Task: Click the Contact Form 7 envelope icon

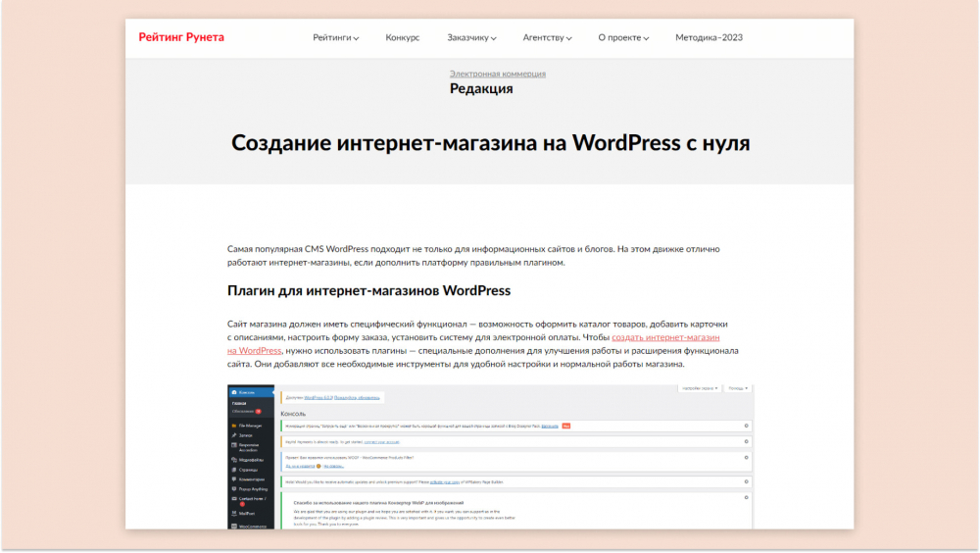Action: pos(234,499)
